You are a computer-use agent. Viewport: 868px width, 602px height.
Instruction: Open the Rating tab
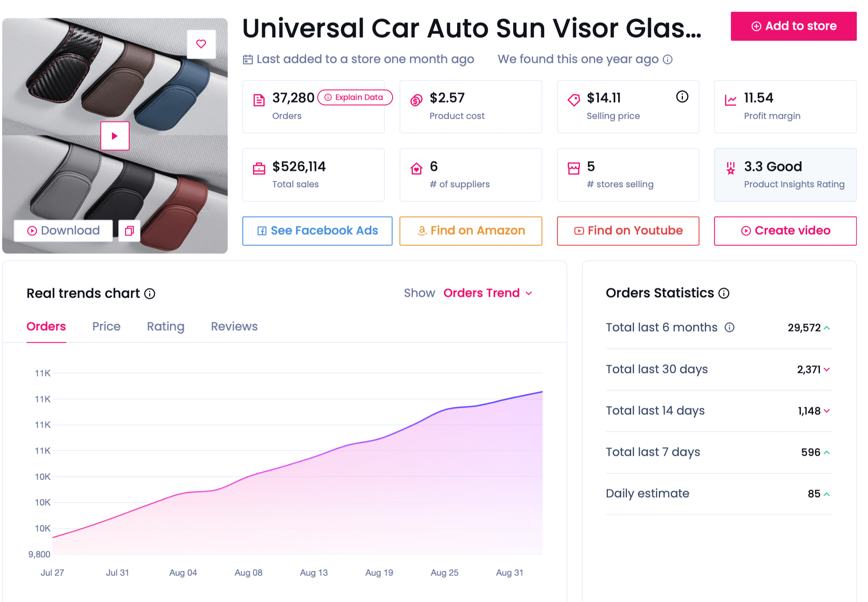pos(165,326)
